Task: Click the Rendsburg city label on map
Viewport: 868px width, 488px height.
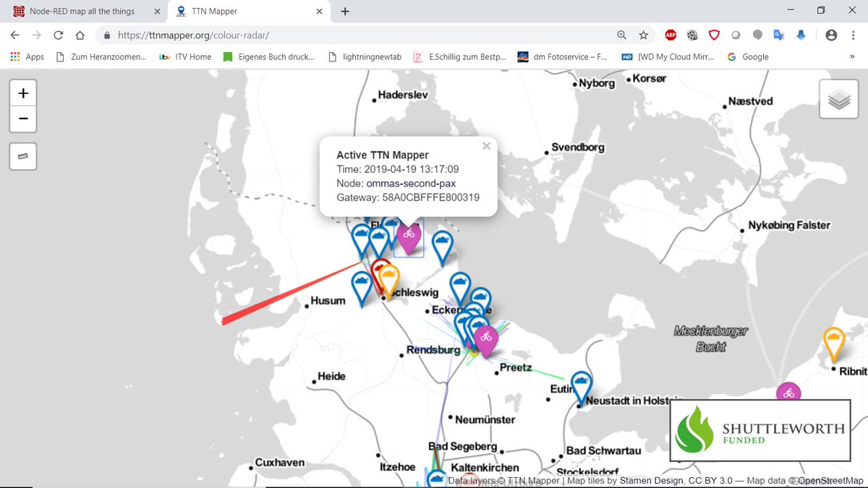Action: pos(433,350)
